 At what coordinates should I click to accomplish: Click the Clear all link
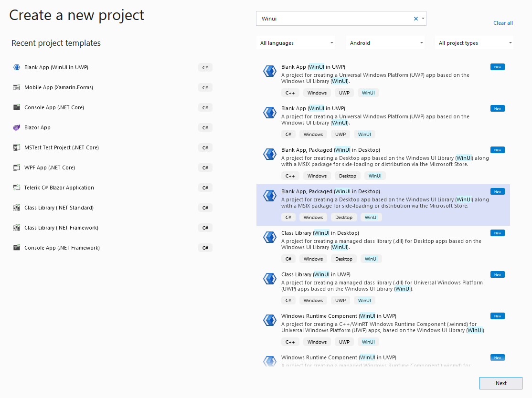coord(503,23)
